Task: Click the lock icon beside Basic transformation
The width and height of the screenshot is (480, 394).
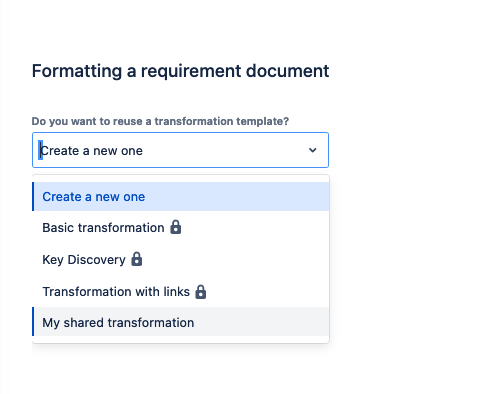Action: [176, 227]
